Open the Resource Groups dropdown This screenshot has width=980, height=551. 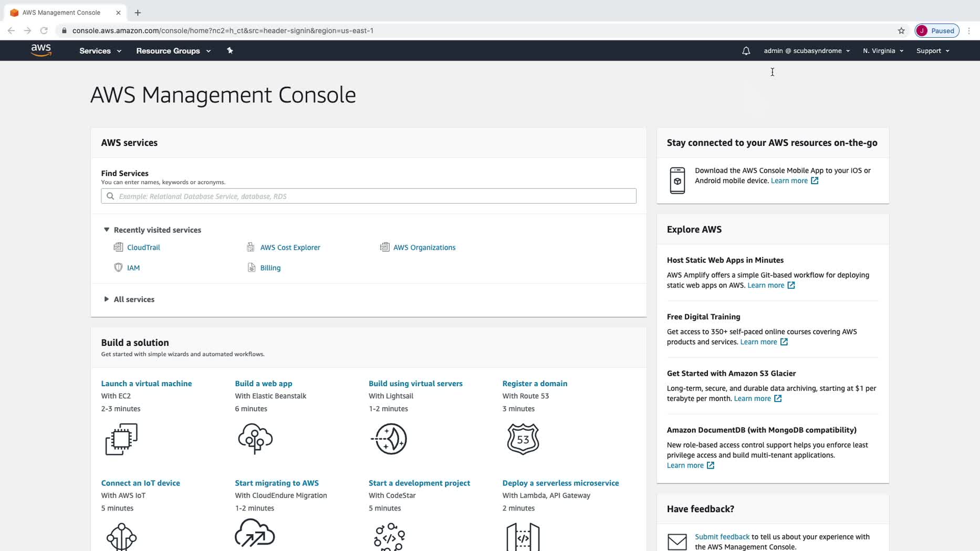tap(173, 51)
